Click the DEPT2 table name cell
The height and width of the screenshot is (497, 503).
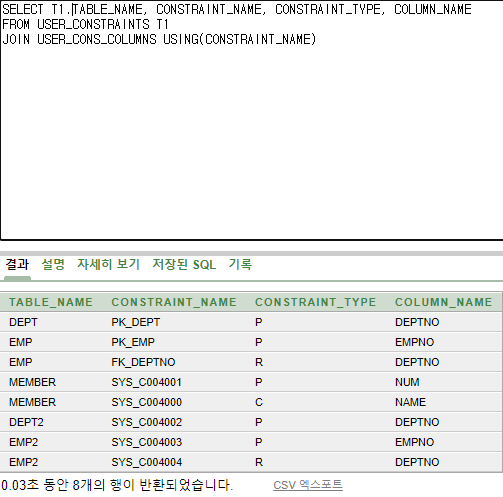pyautogui.click(x=26, y=422)
